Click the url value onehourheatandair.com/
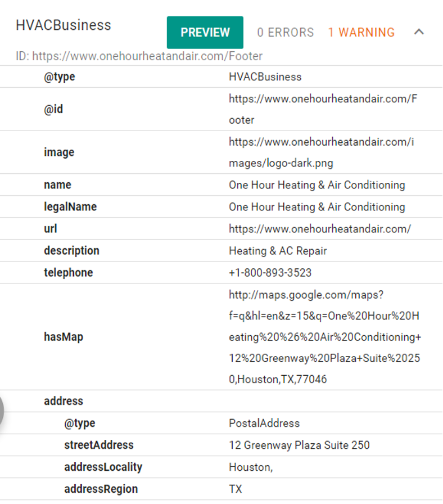The height and width of the screenshot is (504, 443). point(320,229)
